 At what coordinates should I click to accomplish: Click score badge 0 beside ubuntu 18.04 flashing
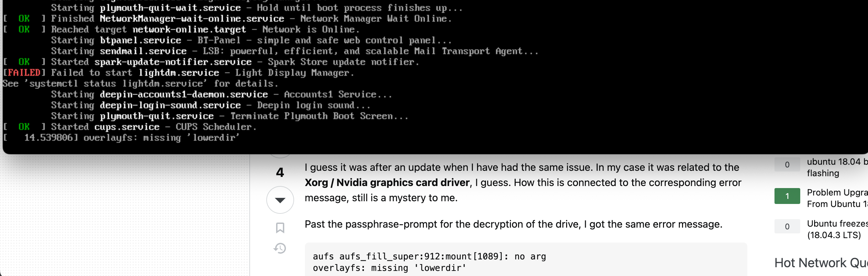pyautogui.click(x=787, y=165)
